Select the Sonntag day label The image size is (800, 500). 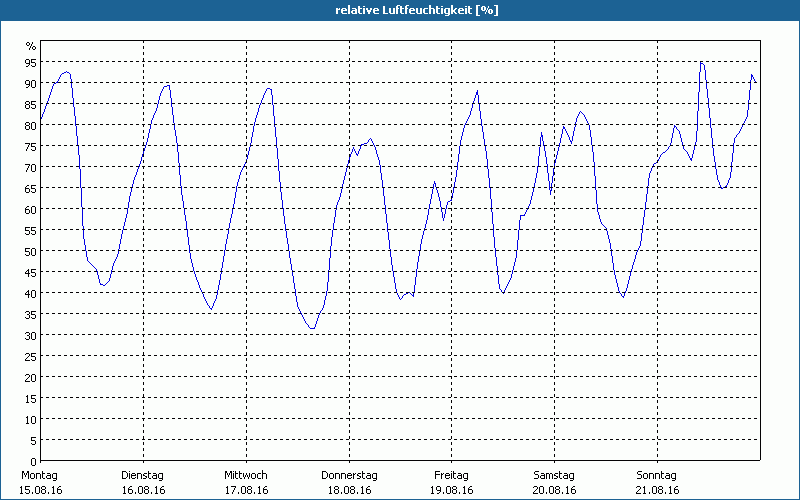tap(657, 475)
